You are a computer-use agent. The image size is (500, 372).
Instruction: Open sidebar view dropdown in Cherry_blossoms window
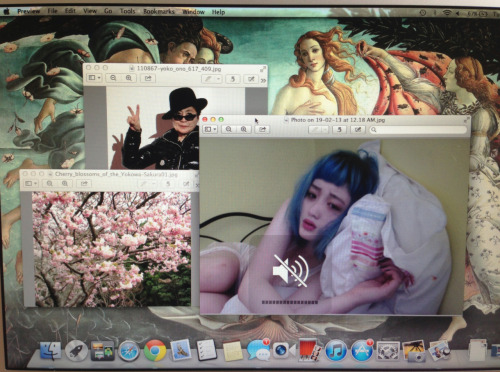point(32,183)
